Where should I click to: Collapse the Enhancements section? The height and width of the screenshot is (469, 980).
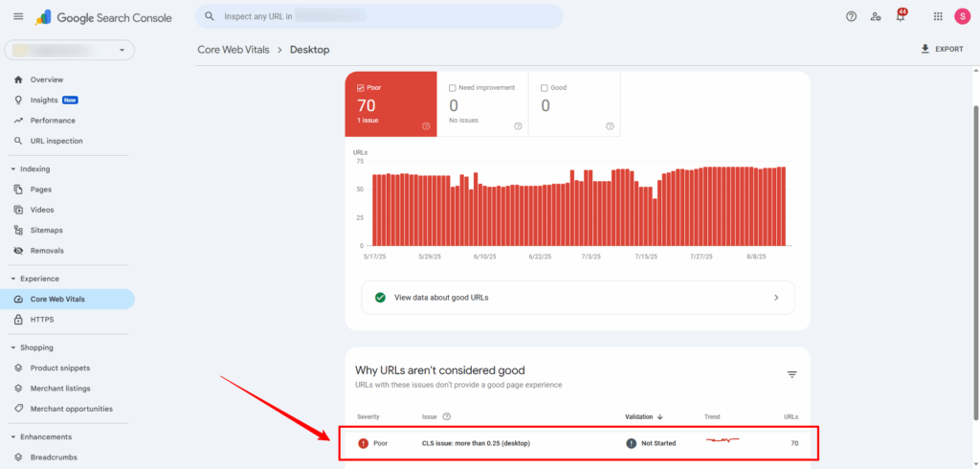tap(13, 437)
